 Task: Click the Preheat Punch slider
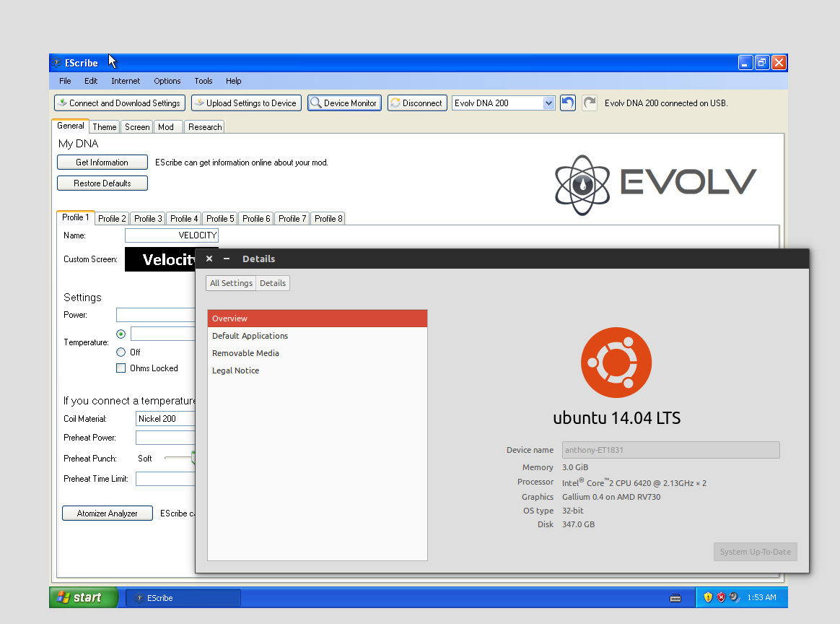click(x=180, y=459)
